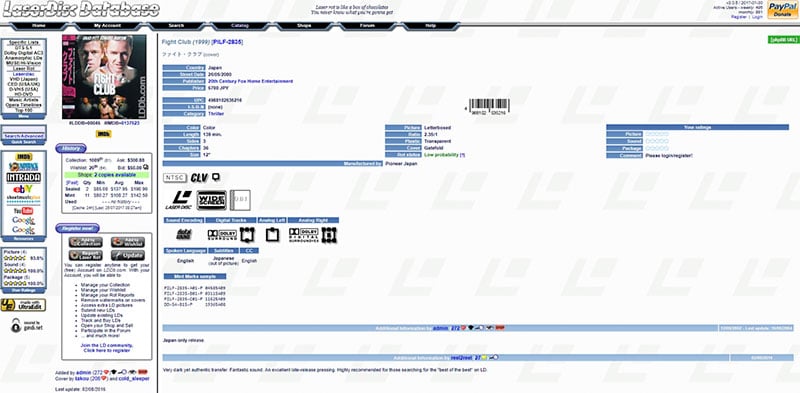Image resolution: width=800 pixels, height=393 pixels.
Task: Rate Sound using the star row
Action: pos(657,141)
